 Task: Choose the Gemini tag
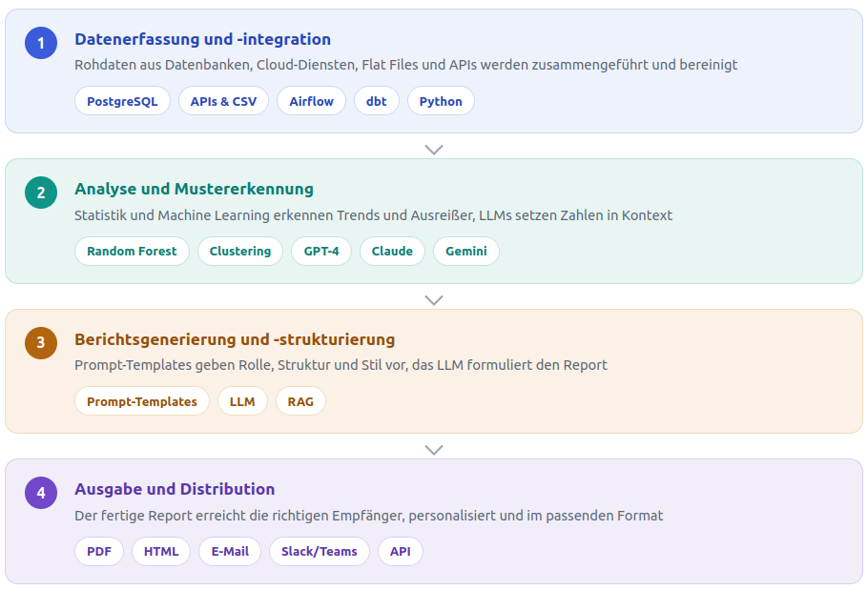[466, 251]
